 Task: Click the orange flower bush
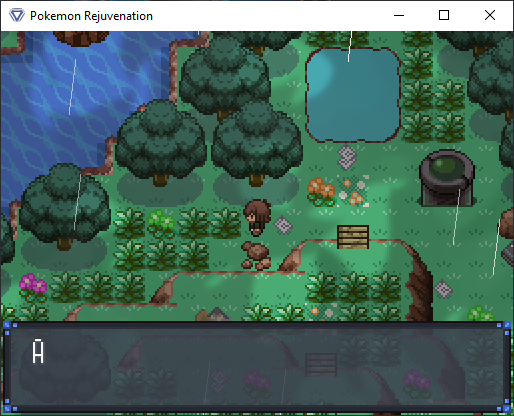[321, 192]
